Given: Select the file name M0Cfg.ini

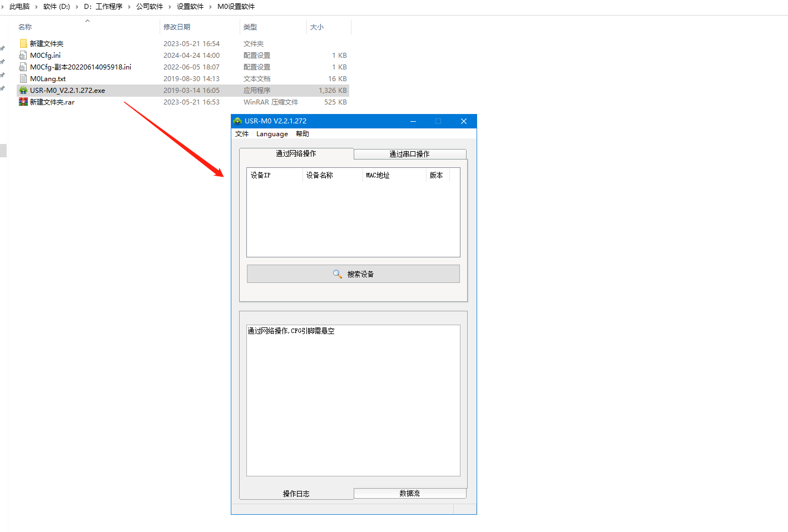Looking at the screenshot, I should [46, 55].
